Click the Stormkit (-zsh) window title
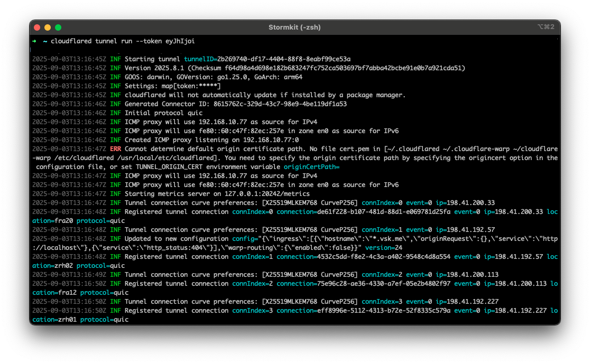 coord(294,27)
